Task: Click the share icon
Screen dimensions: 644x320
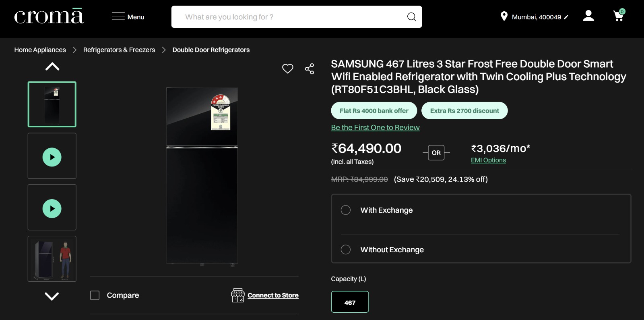Action: (x=310, y=69)
